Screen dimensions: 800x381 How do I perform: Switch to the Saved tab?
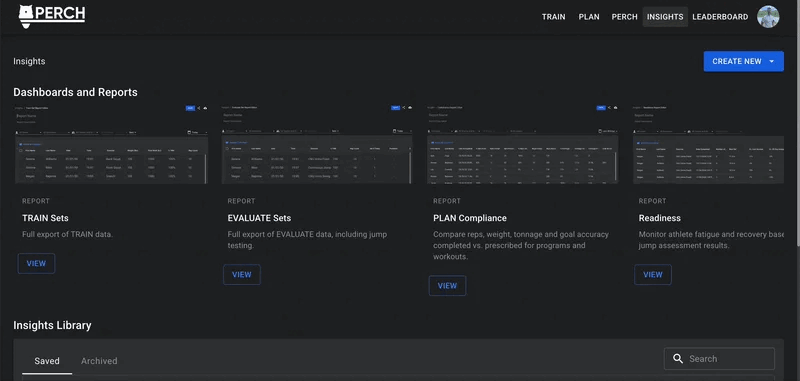click(x=47, y=361)
